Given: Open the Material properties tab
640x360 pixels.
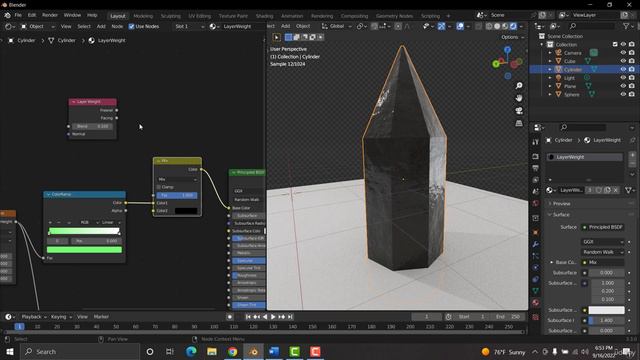Looking at the screenshot, I should [536, 302].
